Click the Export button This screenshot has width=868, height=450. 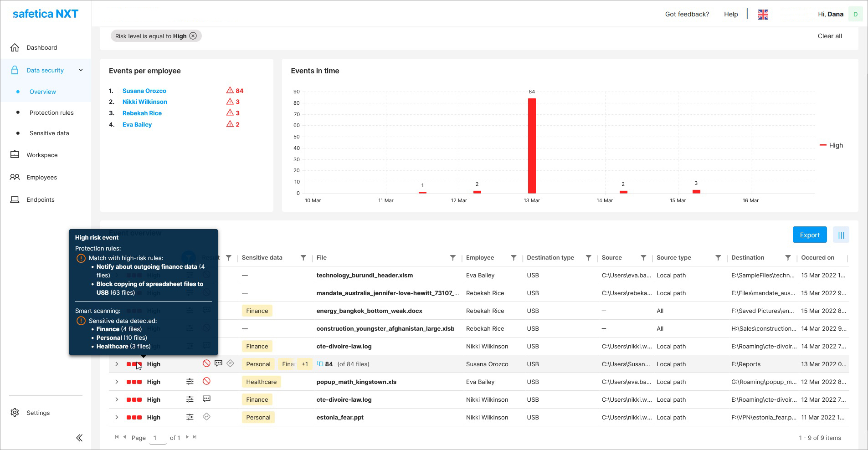tap(810, 235)
